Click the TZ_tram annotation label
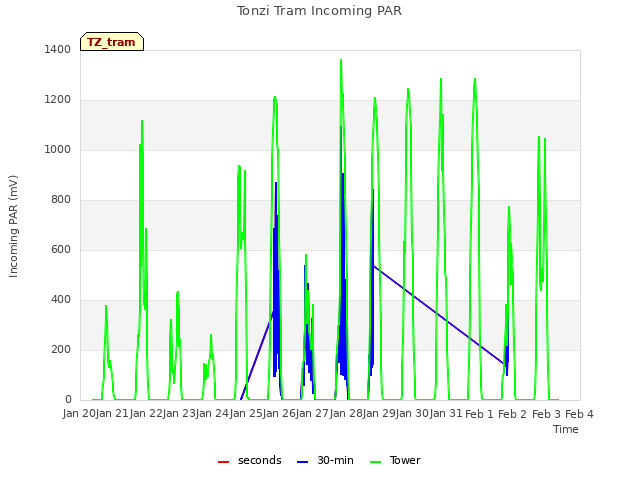 coord(112,42)
